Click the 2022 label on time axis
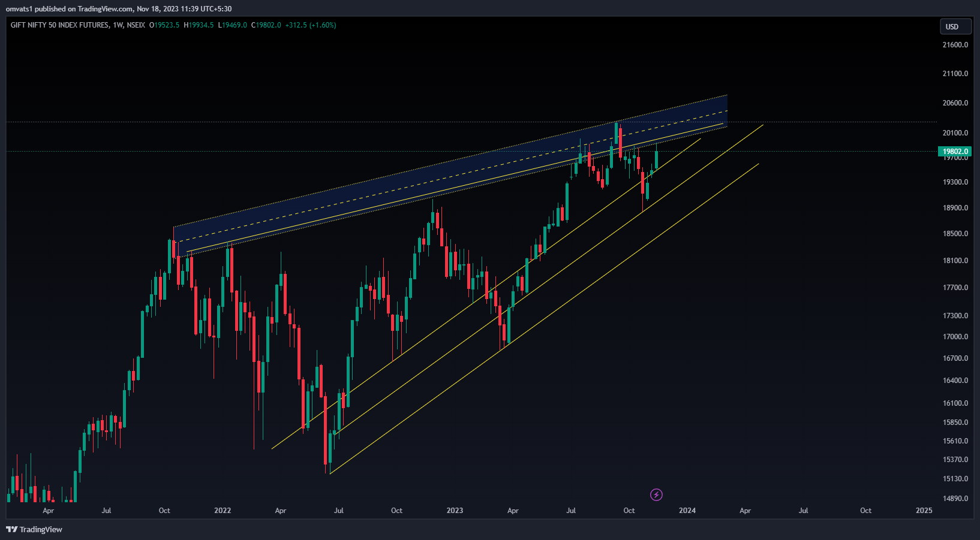This screenshot has height=540, width=980. tap(223, 511)
